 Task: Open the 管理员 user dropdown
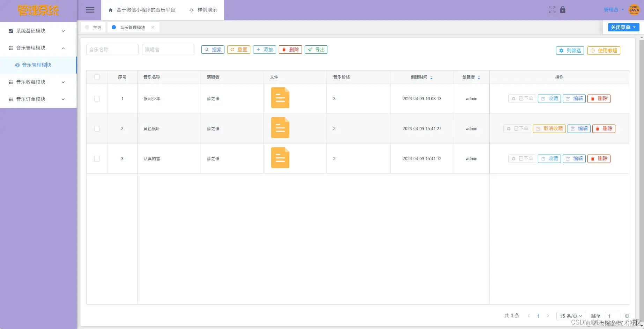coord(614,10)
